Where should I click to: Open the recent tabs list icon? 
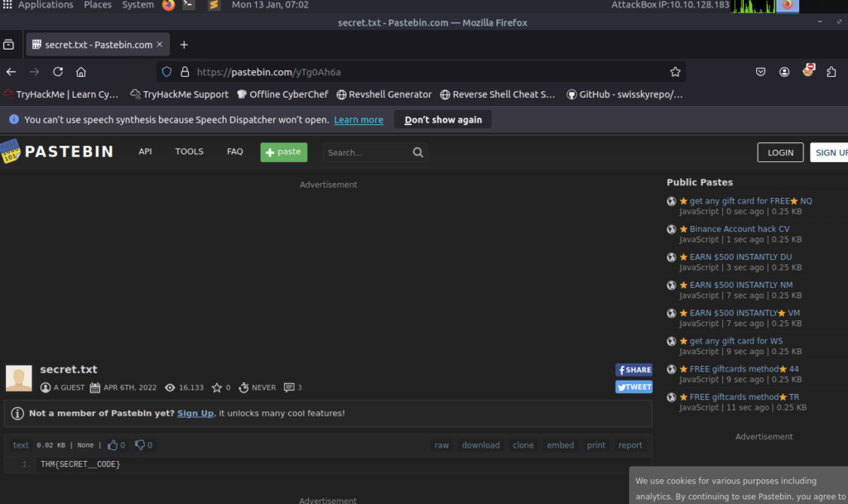[x=8, y=45]
